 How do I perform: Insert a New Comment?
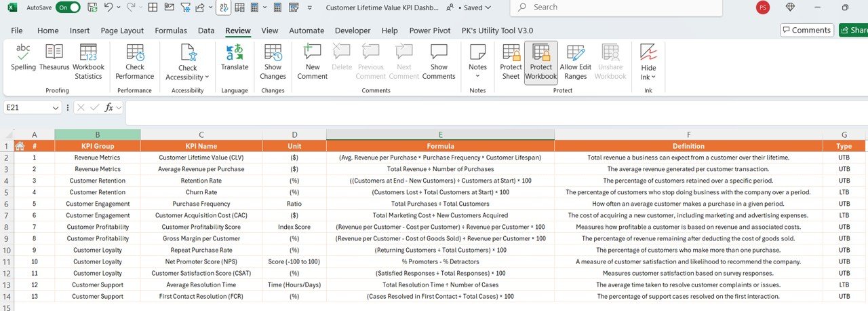tap(313, 61)
